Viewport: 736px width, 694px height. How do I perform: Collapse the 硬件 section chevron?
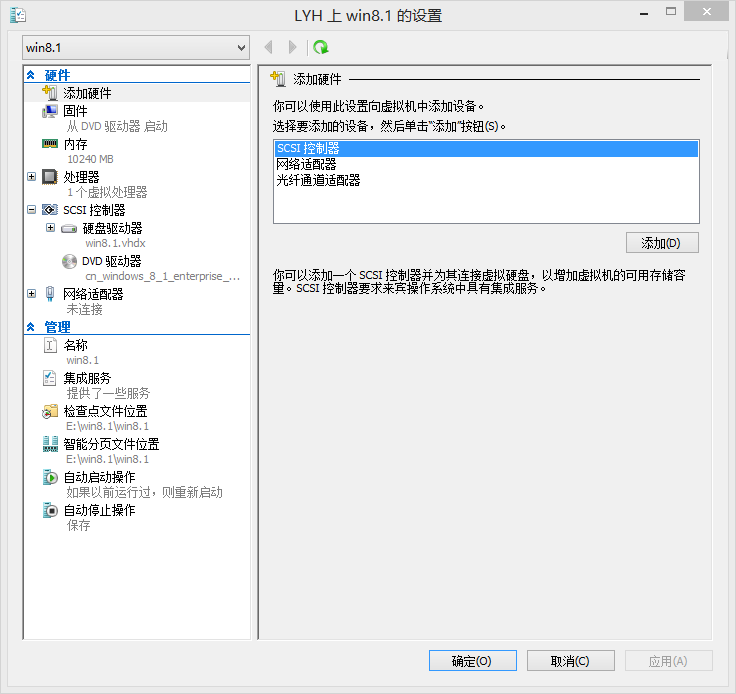[x=31, y=75]
